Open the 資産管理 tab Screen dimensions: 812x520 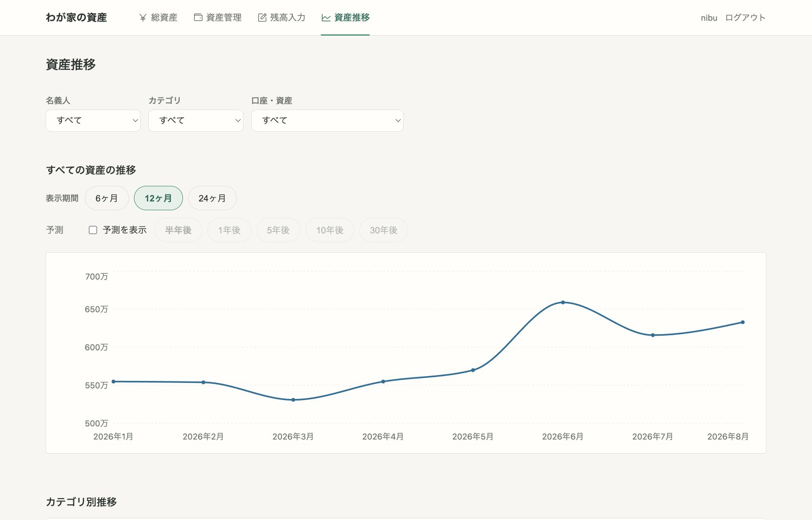tap(218, 18)
